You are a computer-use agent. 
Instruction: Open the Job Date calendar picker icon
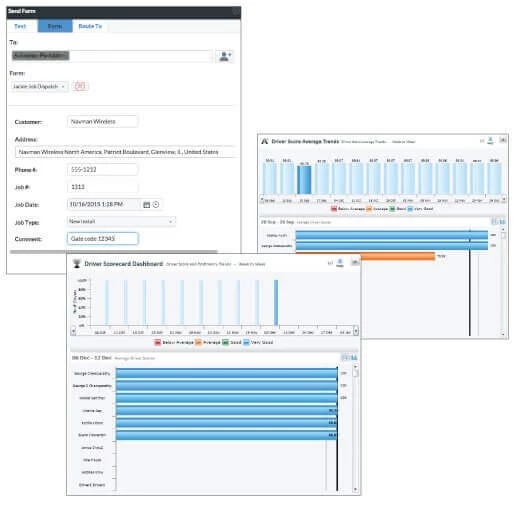(x=146, y=205)
